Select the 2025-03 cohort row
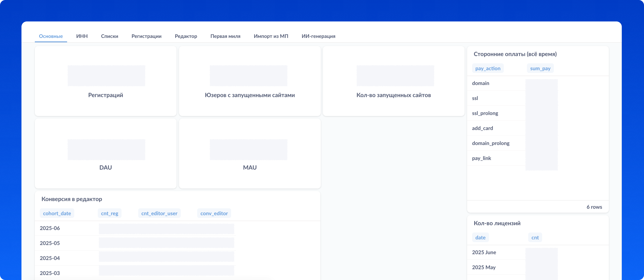Viewport: 644px width, 280px height. coord(135,273)
